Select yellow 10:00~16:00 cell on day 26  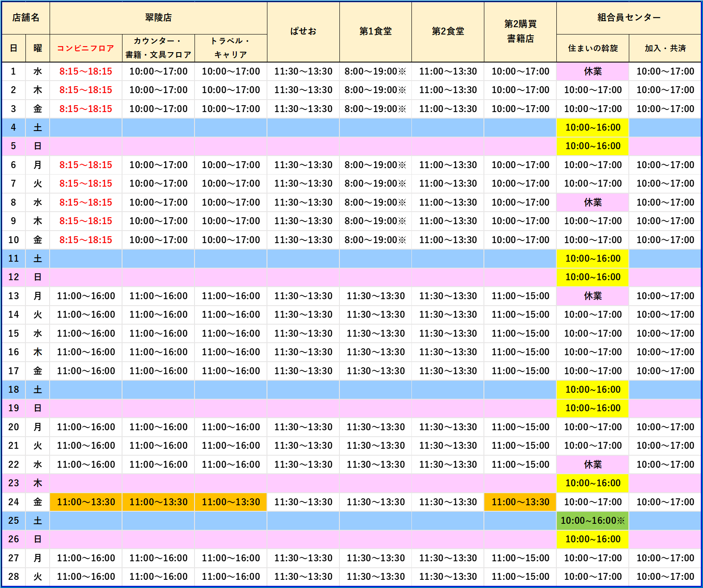593,539
